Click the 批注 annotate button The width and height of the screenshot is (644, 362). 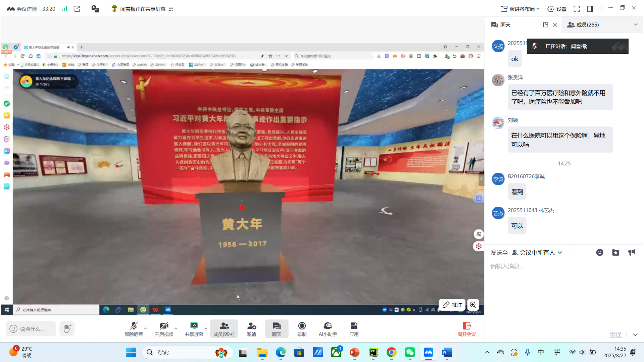coord(452,305)
